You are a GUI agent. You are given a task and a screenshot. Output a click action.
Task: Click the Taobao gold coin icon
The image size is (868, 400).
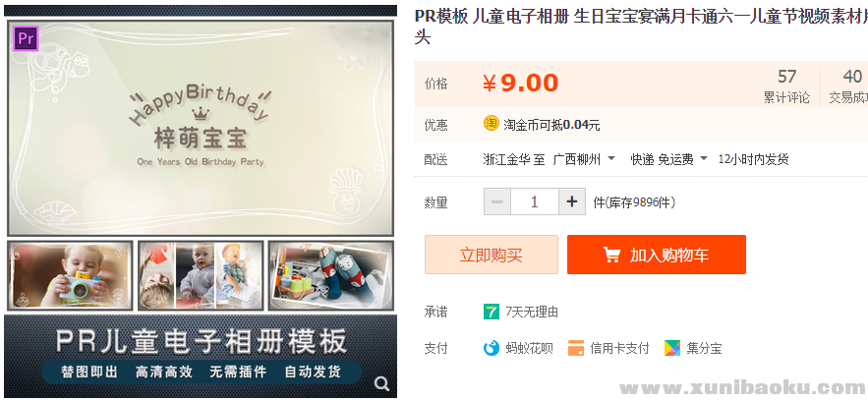click(492, 124)
